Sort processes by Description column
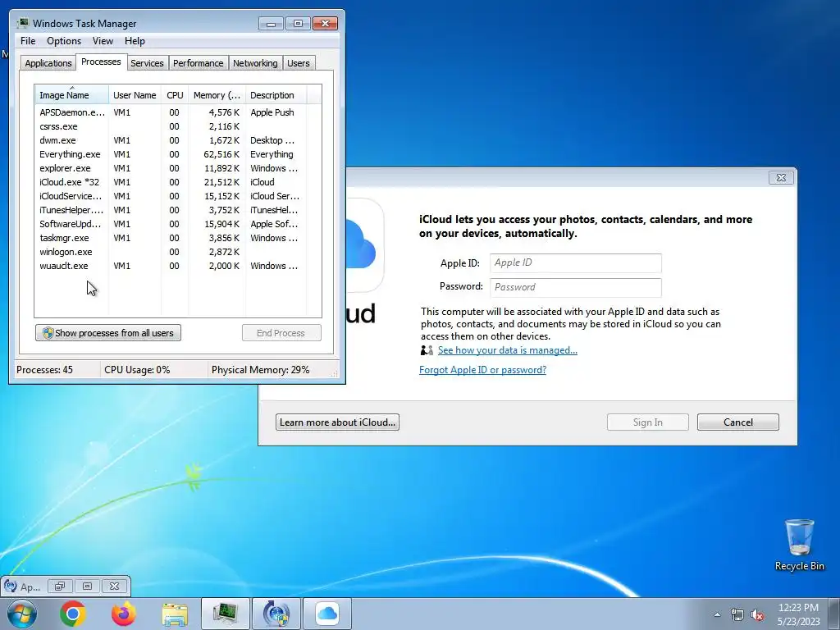Screen dimensions: 840x630 pos(276,95)
